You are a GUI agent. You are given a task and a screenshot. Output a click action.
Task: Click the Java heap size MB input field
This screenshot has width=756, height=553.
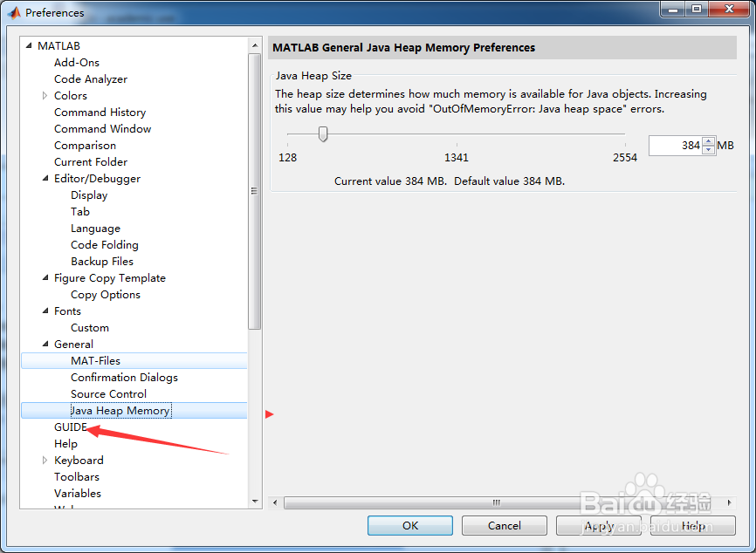675,146
